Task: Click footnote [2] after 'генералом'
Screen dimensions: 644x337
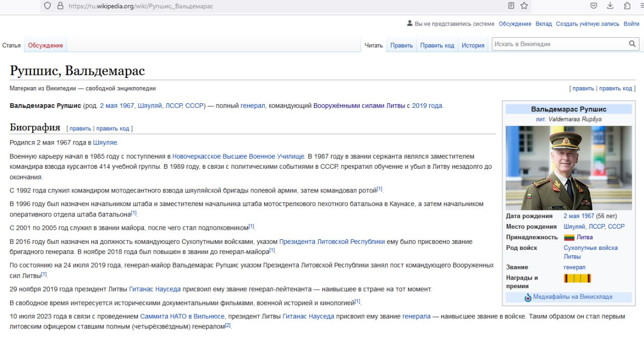Action: tap(227, 325)
